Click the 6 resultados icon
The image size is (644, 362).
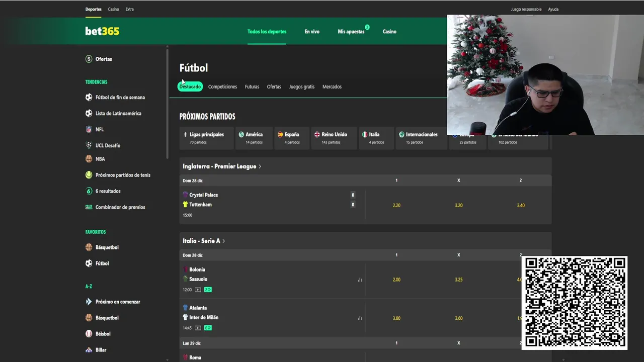89,191
